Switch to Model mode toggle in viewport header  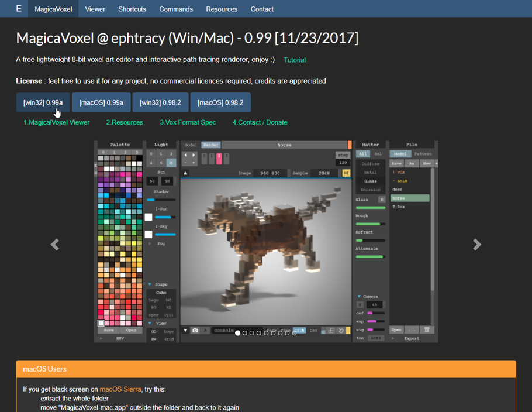(191, 145)
